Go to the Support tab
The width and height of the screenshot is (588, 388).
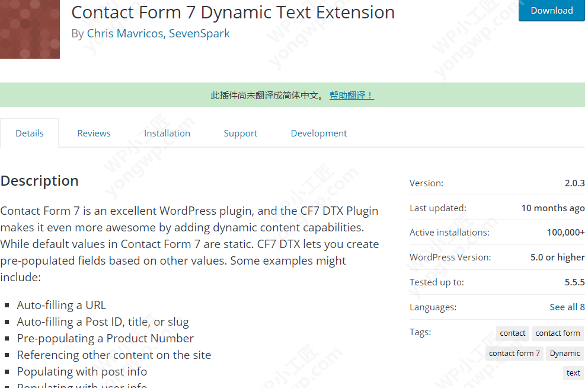[240, 133]
